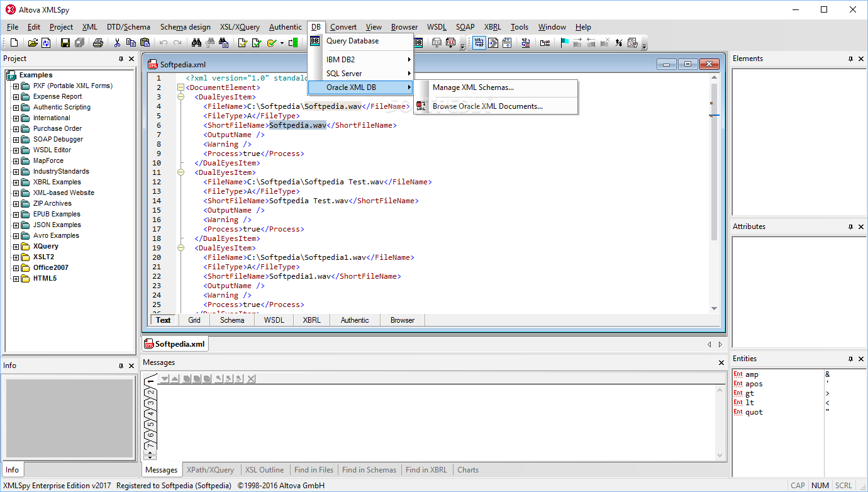
Task: Close the Attributes panel
Action: click(x=861, y=226)
